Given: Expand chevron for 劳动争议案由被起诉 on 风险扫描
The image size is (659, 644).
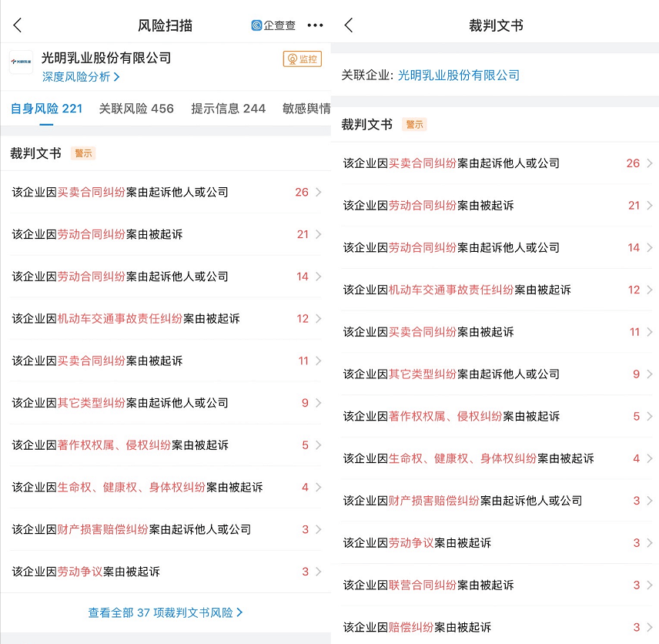Looking at the screenshot, I should tap(319, 572).
